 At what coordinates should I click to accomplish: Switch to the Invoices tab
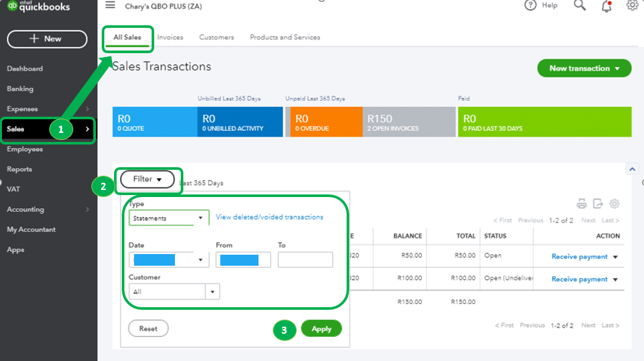(x=170, y=38)
